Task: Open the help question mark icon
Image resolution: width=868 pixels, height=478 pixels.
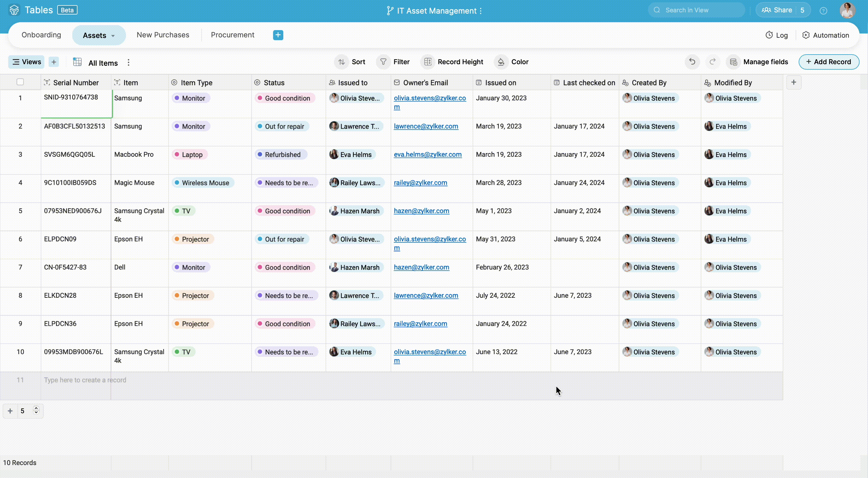Action: (823, 11)
